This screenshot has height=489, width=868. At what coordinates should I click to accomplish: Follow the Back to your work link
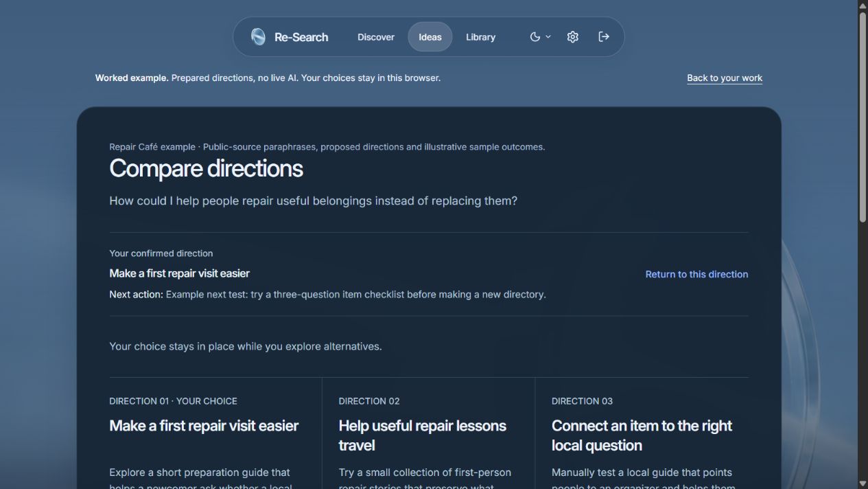point(725,78)
